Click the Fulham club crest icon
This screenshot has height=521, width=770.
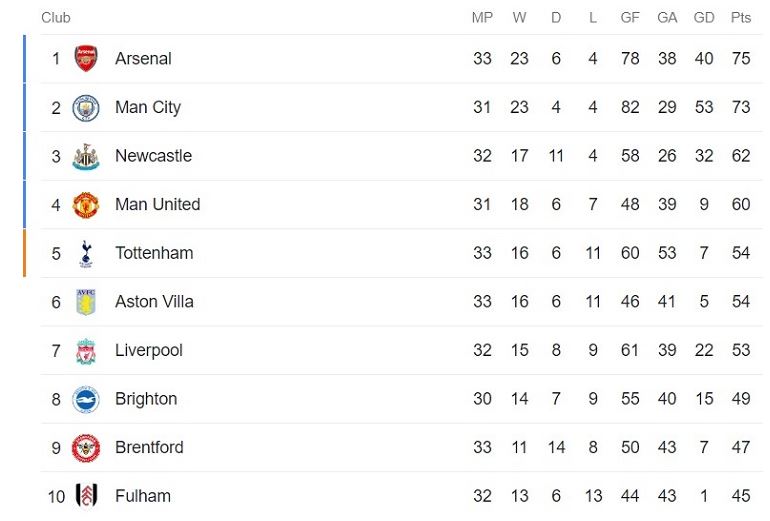coord(87,496)
